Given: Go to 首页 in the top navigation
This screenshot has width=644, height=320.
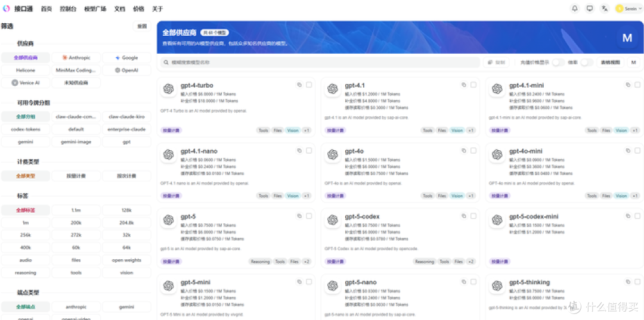Looking at the screenshot, I should click(47, 8).
